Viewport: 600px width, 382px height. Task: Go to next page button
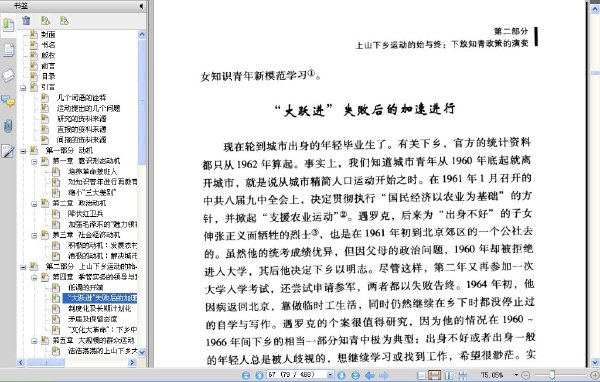(342, 375)
